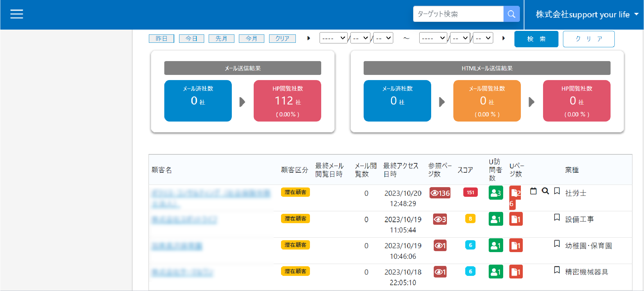
Task: Click the eye badge in the 精密機械器具 row
Action: pyautogui.click(x=440, y=272)
